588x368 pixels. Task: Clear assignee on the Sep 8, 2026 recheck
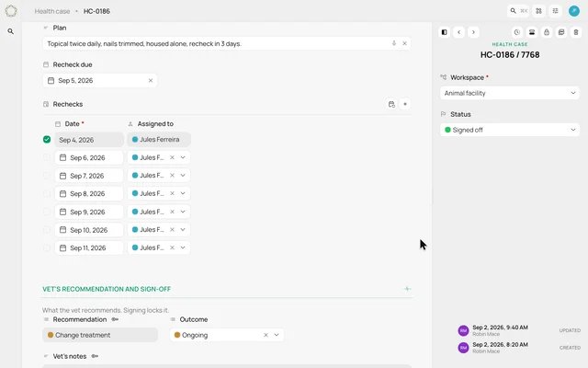pos(172,193)
